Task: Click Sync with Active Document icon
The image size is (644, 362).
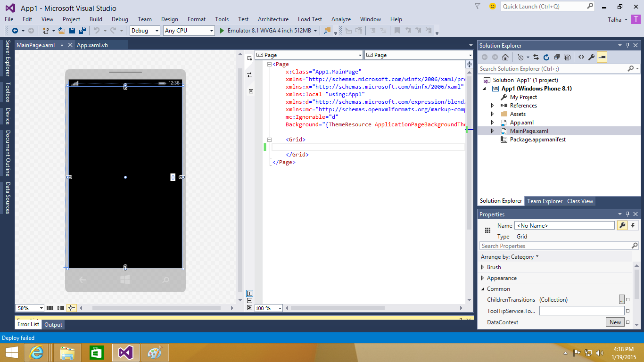Action: click(536, 57)
